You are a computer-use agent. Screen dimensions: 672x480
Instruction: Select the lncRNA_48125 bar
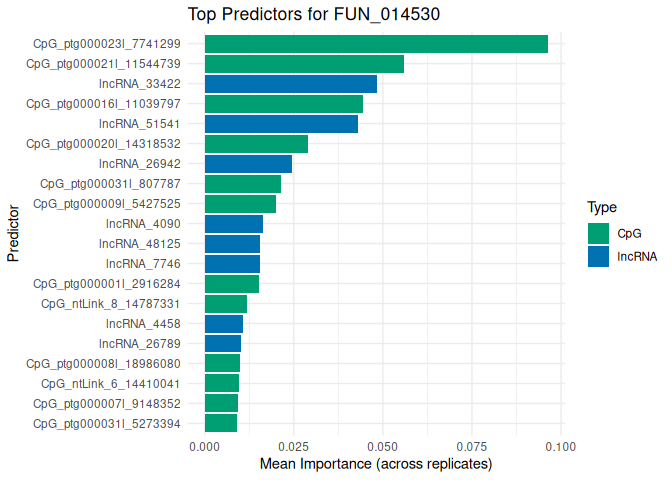[x=232, y=244]
